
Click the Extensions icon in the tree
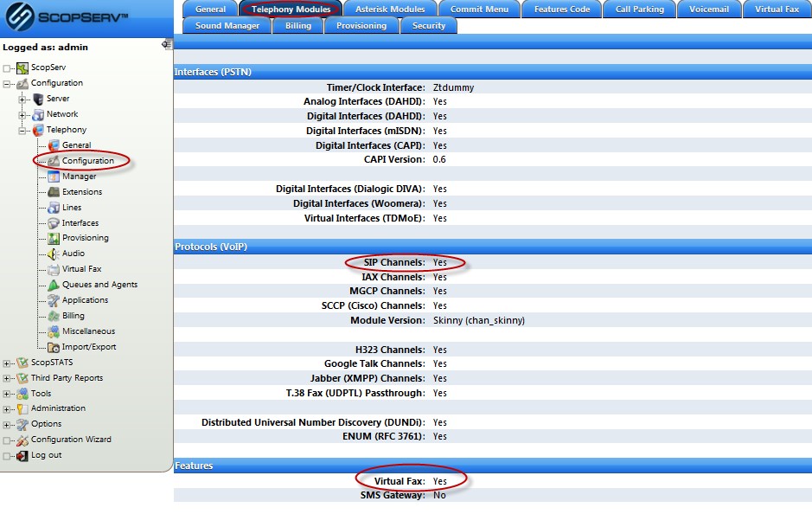(54, 192)
